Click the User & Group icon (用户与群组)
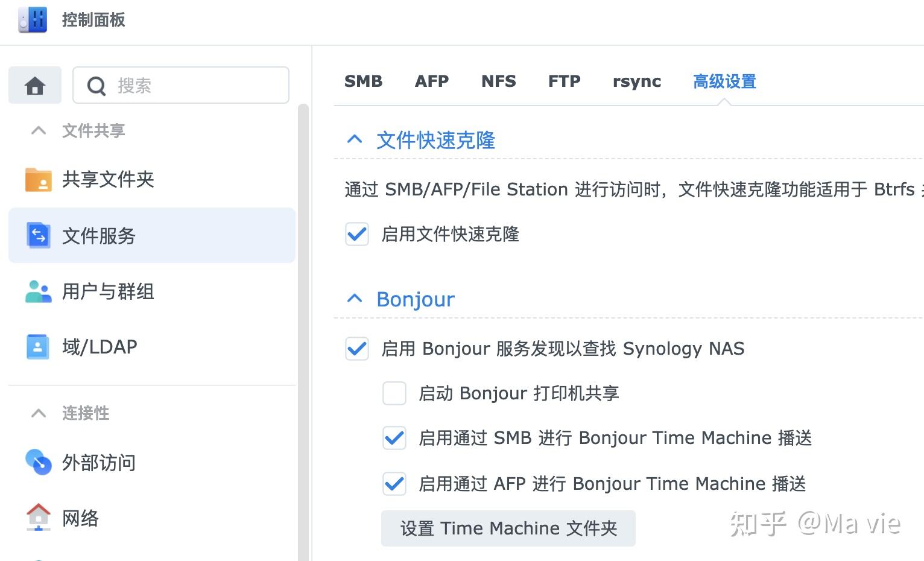 click(x=39, y=291)
